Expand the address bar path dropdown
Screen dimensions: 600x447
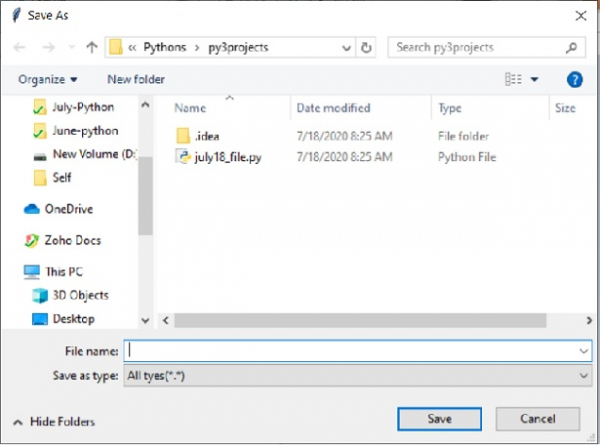(345, 47)
